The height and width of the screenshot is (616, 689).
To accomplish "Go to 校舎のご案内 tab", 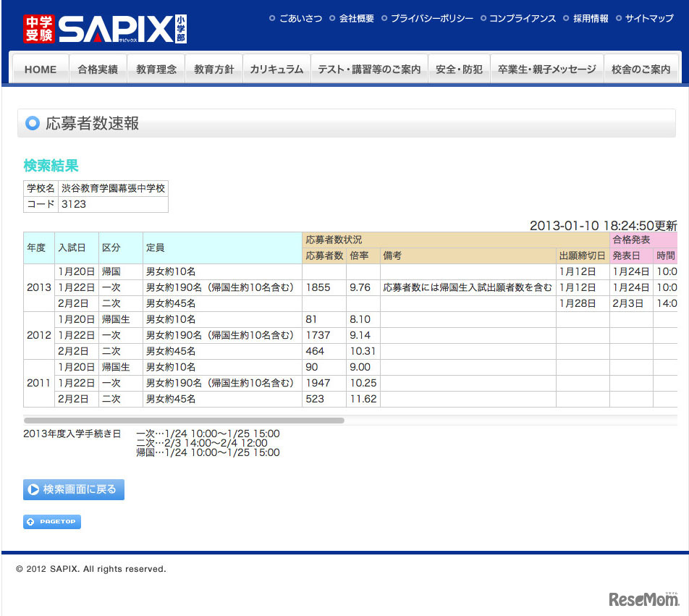I will [641, 69].
